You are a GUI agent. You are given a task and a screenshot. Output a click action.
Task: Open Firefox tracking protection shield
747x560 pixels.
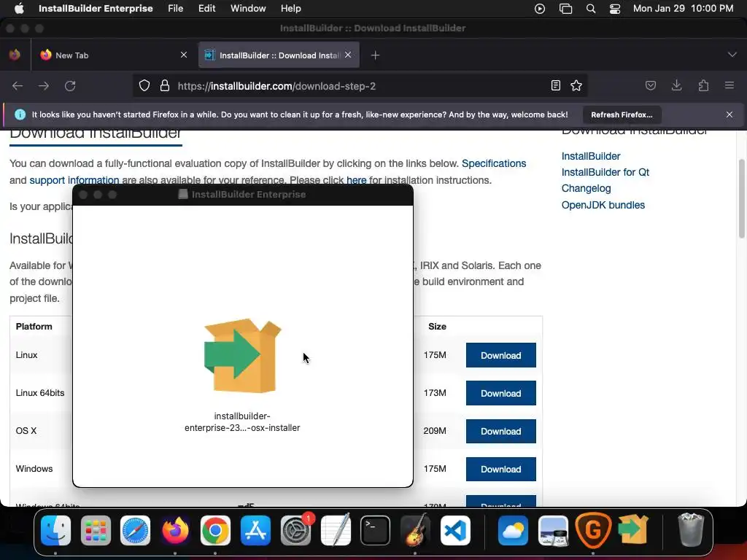coord(144,86)
